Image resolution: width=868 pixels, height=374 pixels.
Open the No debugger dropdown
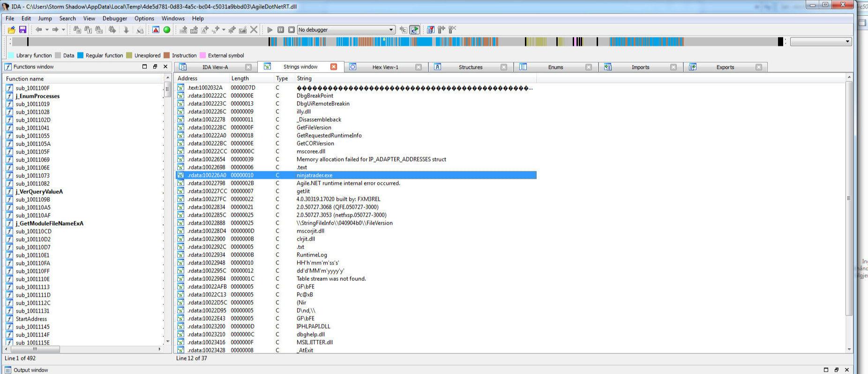[x=390, y=29]
